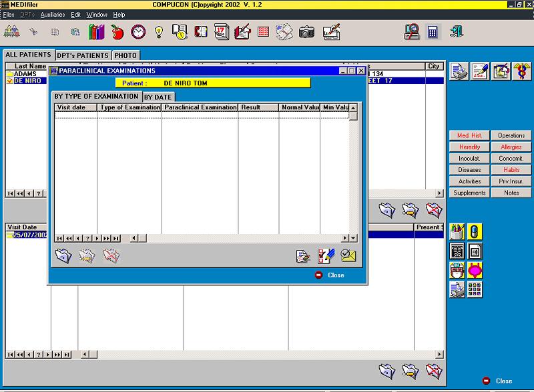Open the Files menu
The height and width of the screenshot is (392, 534).
click(x=9, y=15)
